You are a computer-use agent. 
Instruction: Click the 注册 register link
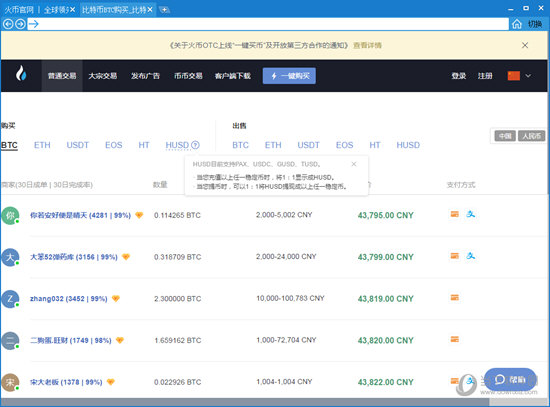(485, 76)
